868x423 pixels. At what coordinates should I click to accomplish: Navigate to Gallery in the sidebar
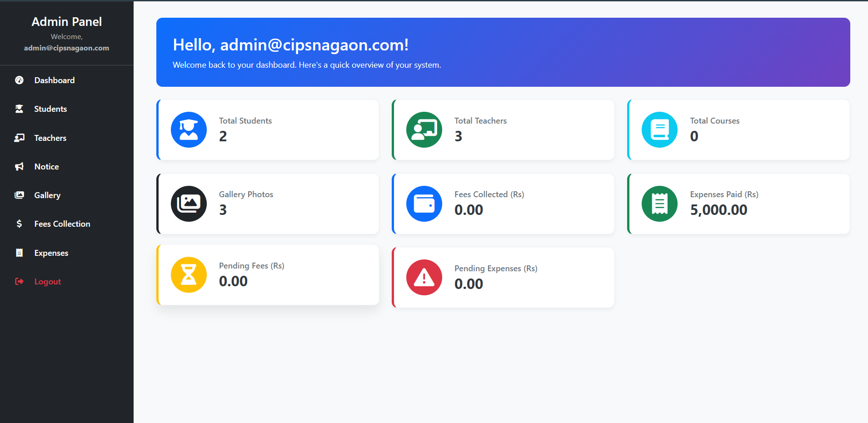47,195
